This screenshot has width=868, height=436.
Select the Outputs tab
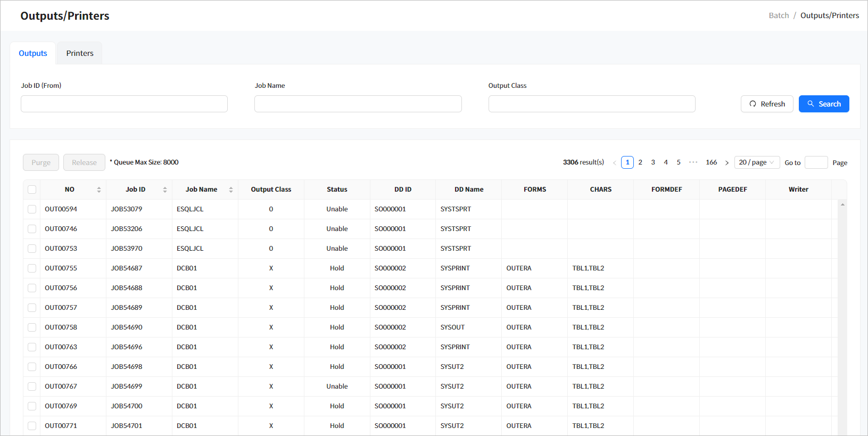[x=33, y=53]
